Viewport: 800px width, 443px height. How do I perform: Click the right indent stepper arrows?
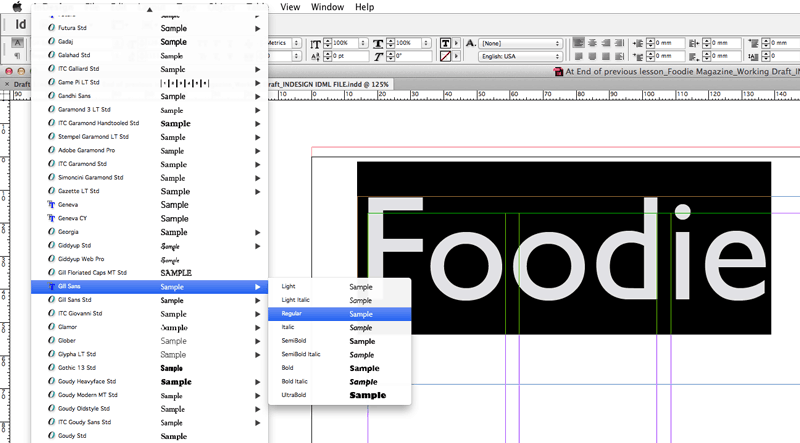pyautogui.click(x=707, y=43)
